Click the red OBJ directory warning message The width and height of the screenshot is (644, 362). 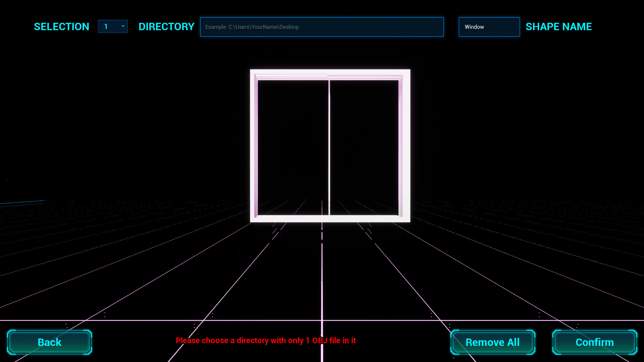266,341
